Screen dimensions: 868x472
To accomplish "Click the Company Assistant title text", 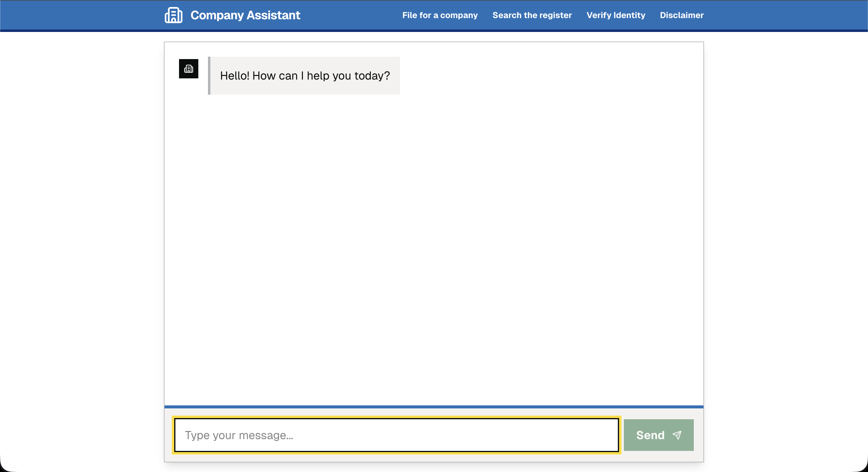I will (245, 15).
